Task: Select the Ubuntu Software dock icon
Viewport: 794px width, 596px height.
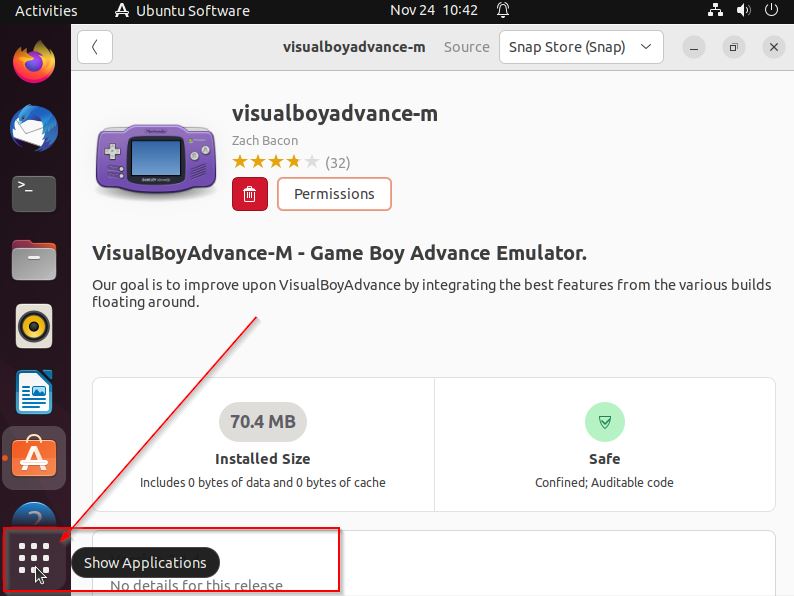Action: (x=34, y=457)
